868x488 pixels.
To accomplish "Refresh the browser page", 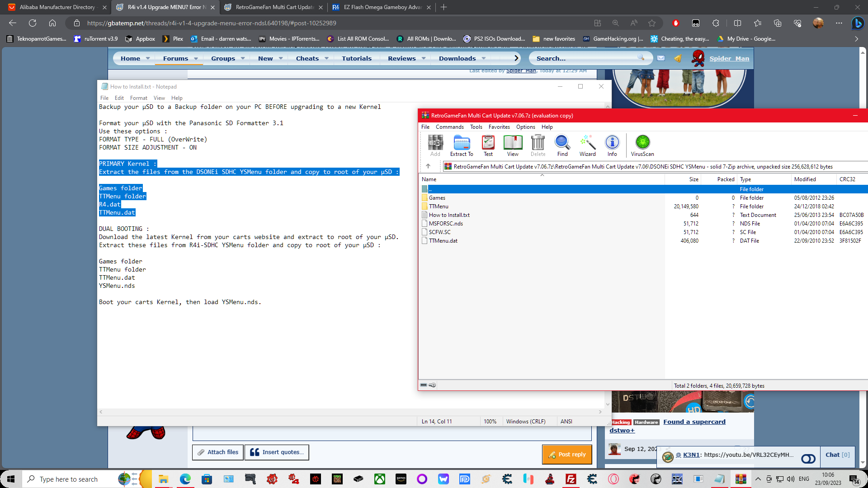I will [x=33, y=23].
